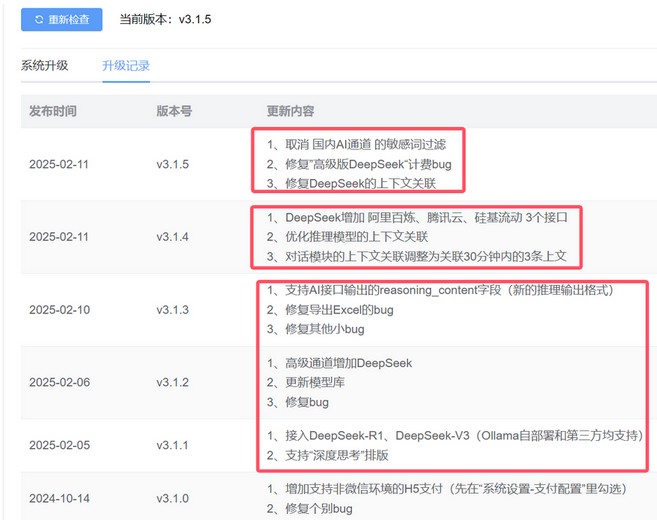This screenshot has height=520, width=657.
Task: Click the 当前版本：v3.1.5 label
Action: tap(166, 19)
